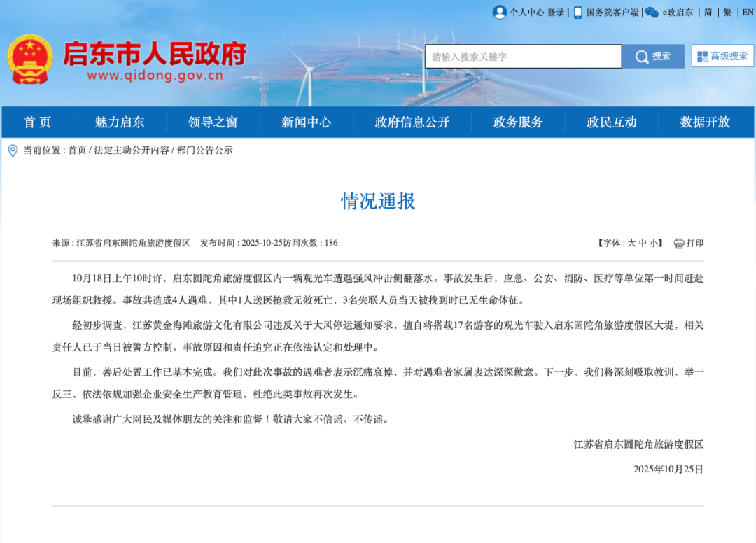
Task: Open 政务服务 navigation item
Action: click(x=518, y=122)
